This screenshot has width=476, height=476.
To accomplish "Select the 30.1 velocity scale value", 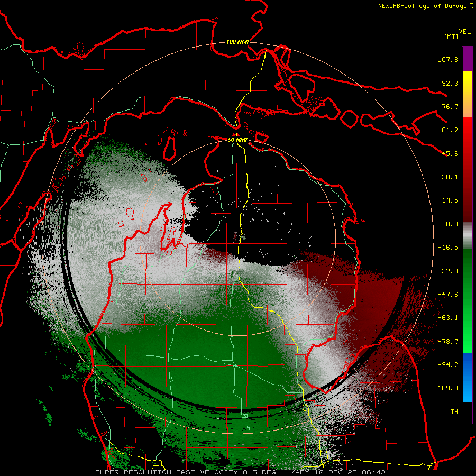I will (x=450, y=177).
